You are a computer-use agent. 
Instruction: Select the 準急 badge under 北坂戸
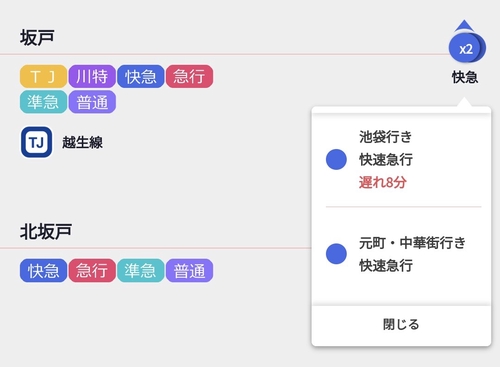coord(141,270)
